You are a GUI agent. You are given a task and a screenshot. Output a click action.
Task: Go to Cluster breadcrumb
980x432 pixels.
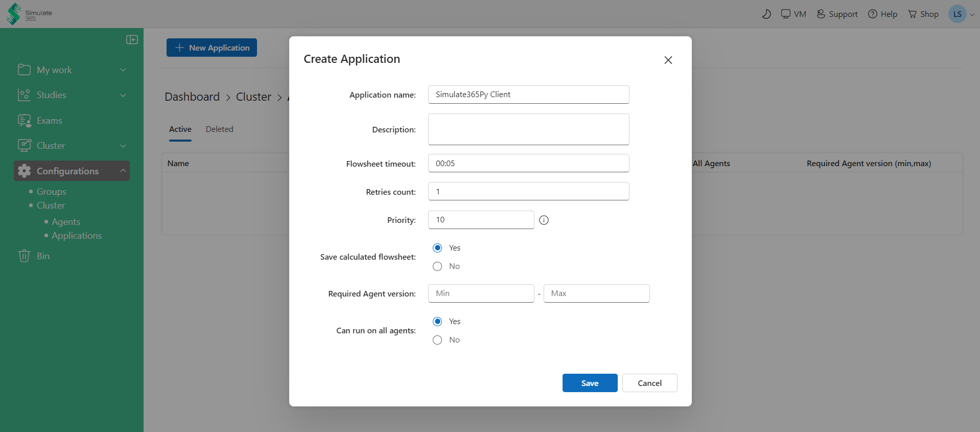click(253, 97)
